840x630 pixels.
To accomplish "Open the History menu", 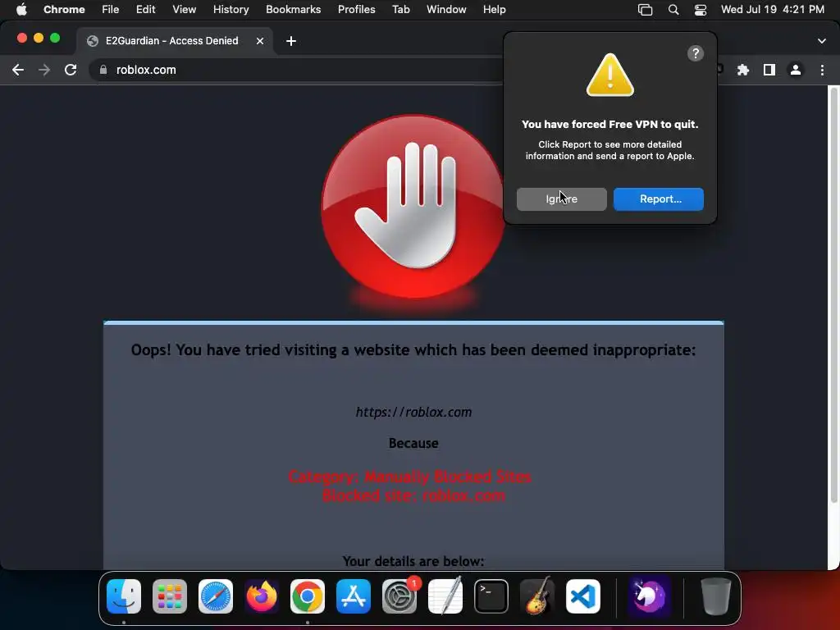I will (x=231, y=10).
